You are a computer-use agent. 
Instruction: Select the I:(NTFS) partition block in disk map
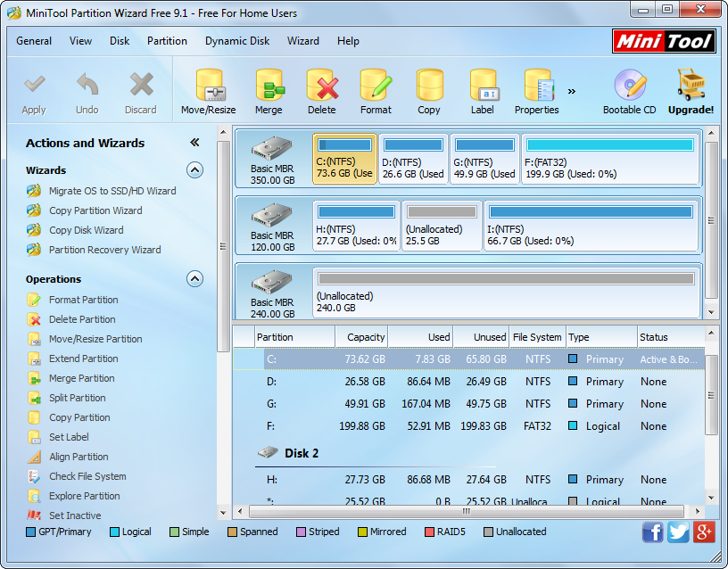[x=591, y=226]
